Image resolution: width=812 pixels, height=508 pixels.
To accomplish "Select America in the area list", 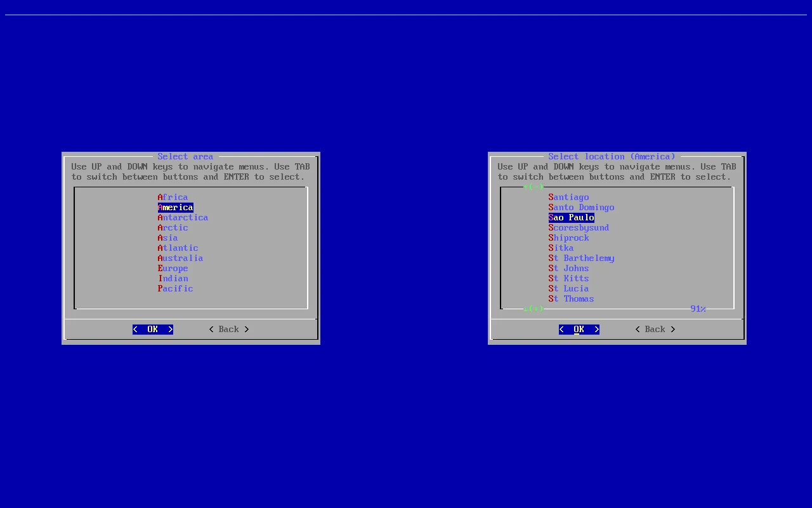I will (176, 208).
